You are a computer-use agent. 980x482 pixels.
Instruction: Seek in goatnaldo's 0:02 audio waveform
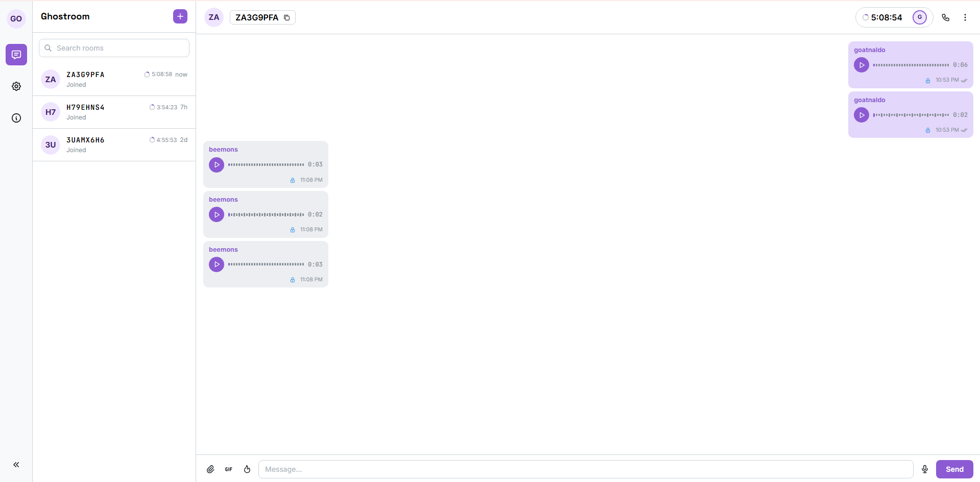click(x=911, y=115)
